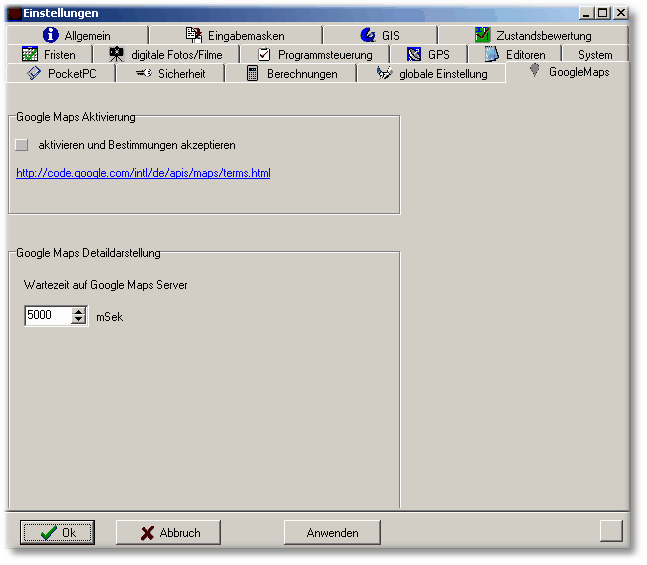Click the GIS tab globe icon

coord(367,35)
